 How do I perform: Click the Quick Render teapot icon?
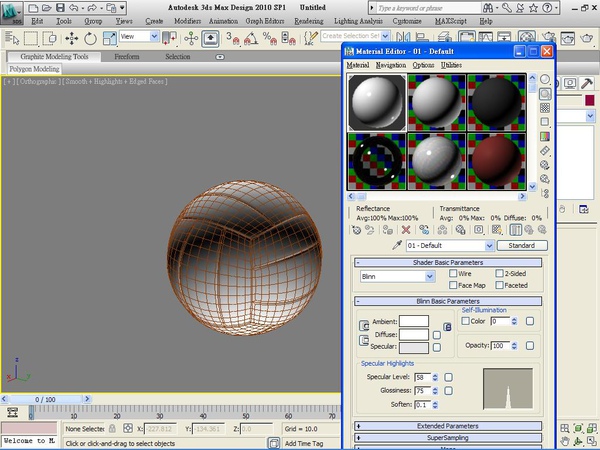(587, 38)
